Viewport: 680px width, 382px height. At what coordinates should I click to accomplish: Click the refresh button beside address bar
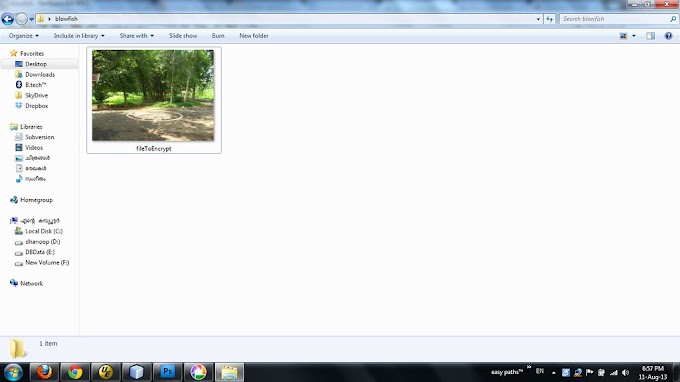click(550, 19)
